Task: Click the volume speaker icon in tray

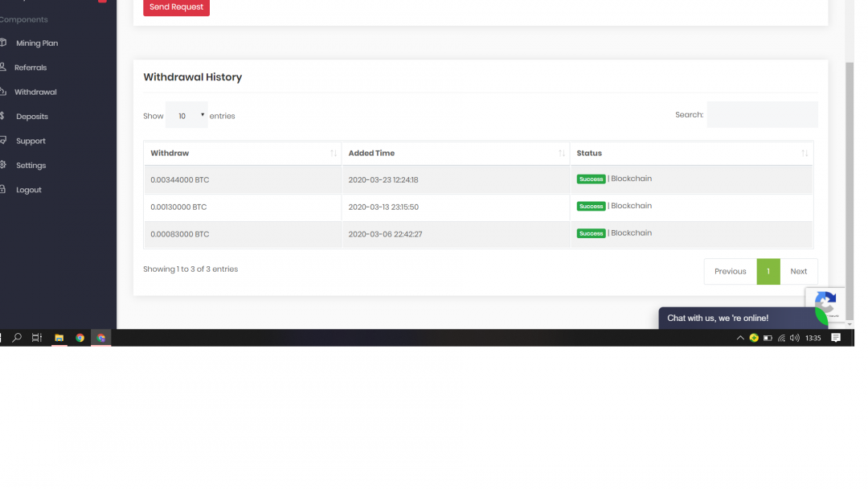Action: (x=794, y=338)
